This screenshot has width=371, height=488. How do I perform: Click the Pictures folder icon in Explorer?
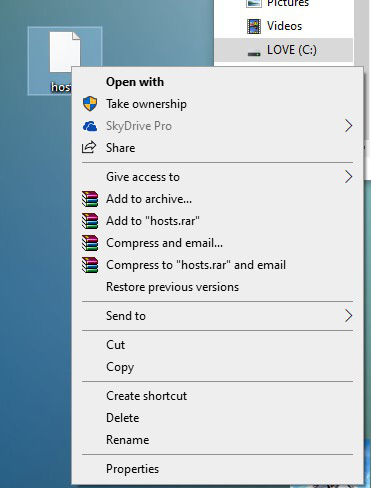(254, 3)
